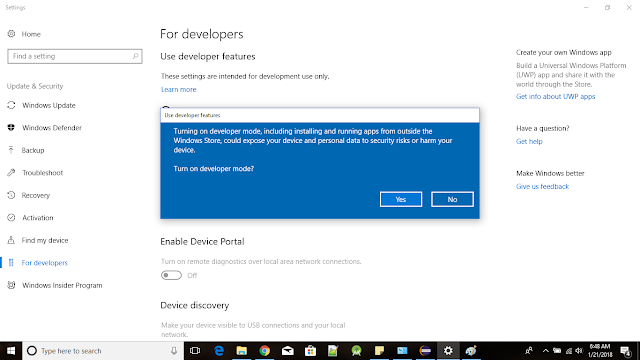640x360 pixels.
Task: Open the People icon in system tray
Action: pos(529,351)
